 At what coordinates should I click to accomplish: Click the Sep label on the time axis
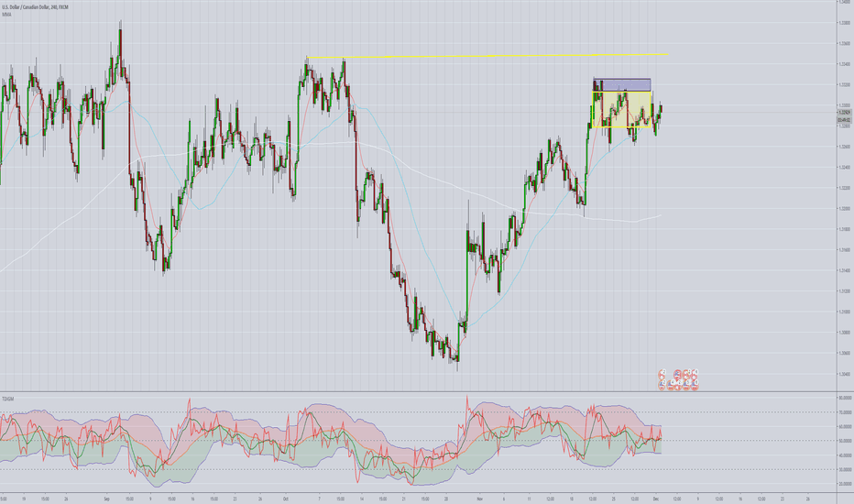click(106, 499)
